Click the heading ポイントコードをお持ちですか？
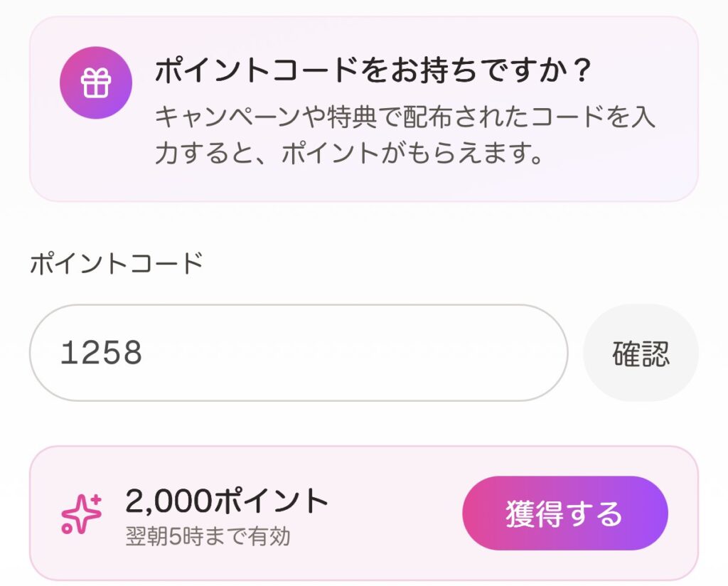Image resolution: width=728 pixels, height=586 pixels. [373, 70]
